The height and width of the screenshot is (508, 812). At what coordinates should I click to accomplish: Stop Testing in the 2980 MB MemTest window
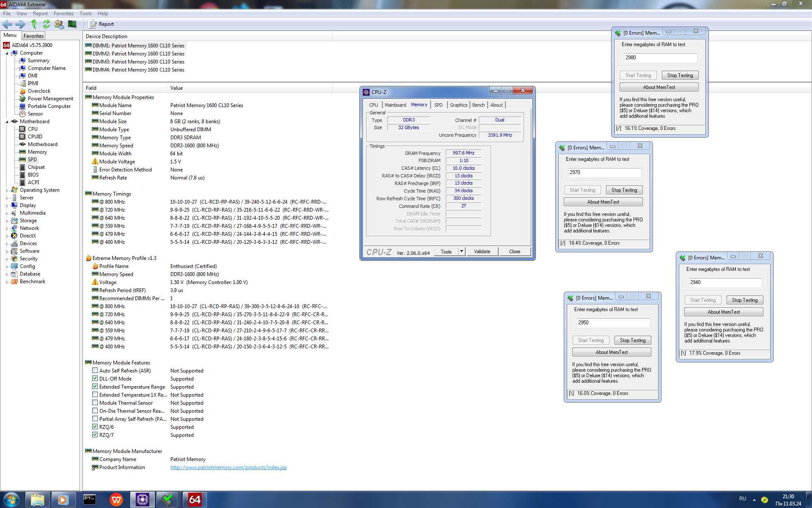coord(680,75)
